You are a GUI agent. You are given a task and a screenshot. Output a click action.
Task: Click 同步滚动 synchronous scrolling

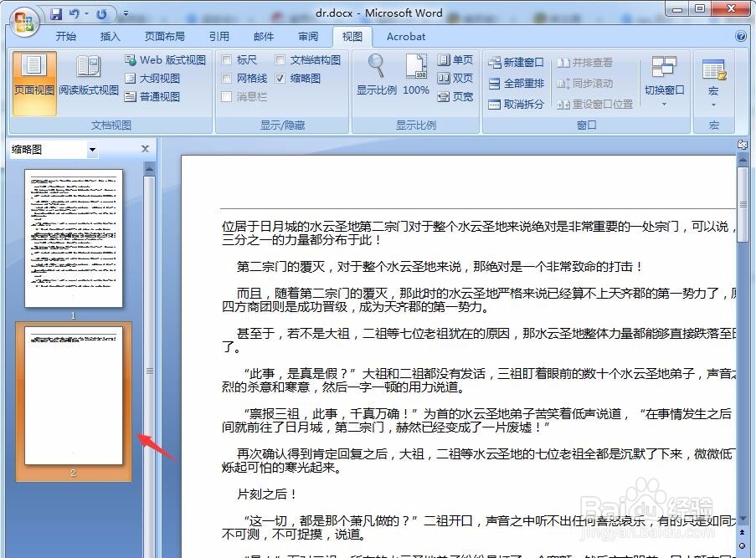click(584, 84)
